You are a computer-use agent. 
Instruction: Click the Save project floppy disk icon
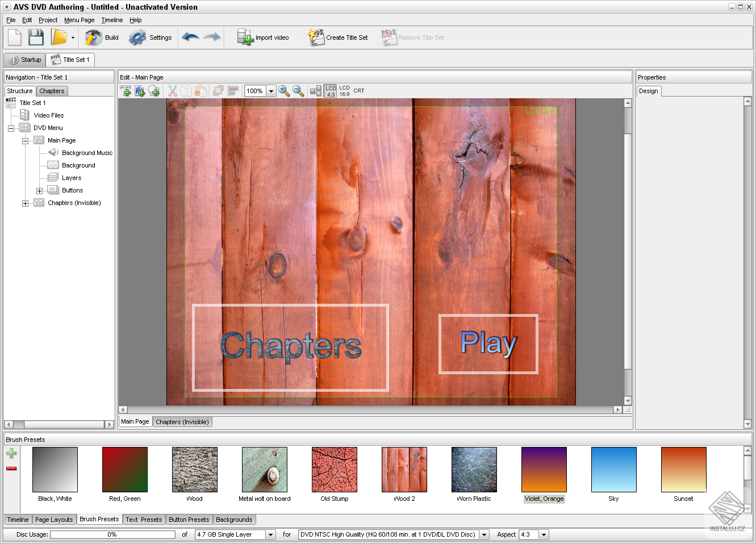(36, 37)
